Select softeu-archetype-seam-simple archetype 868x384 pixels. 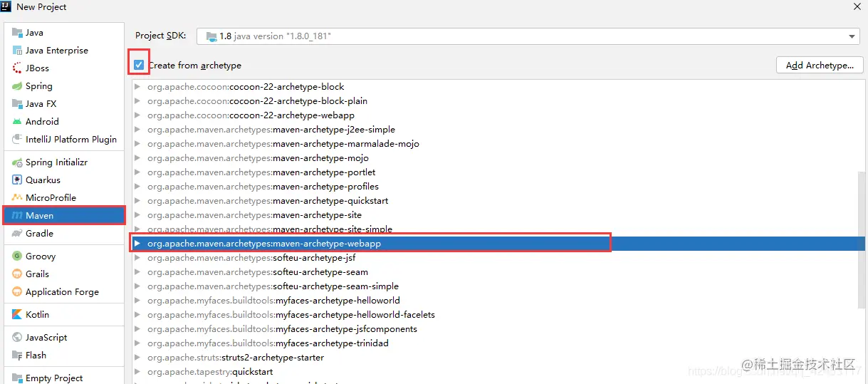coord(495,286)
